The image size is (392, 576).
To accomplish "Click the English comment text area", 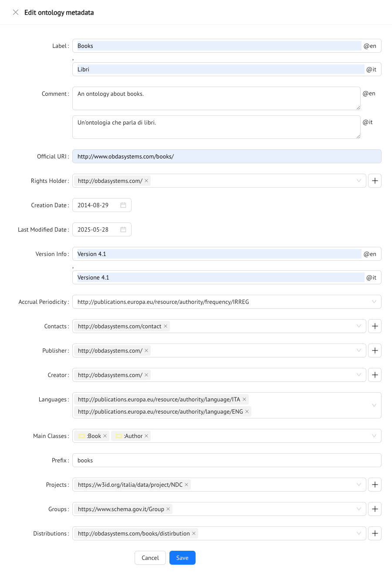I will coord(216,98).
